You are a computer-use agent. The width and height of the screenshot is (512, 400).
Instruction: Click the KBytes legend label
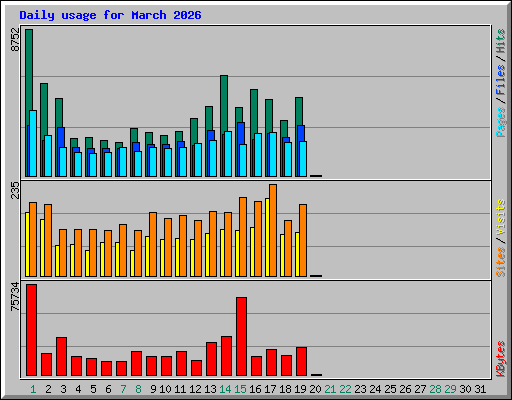(x=500, y=359)
